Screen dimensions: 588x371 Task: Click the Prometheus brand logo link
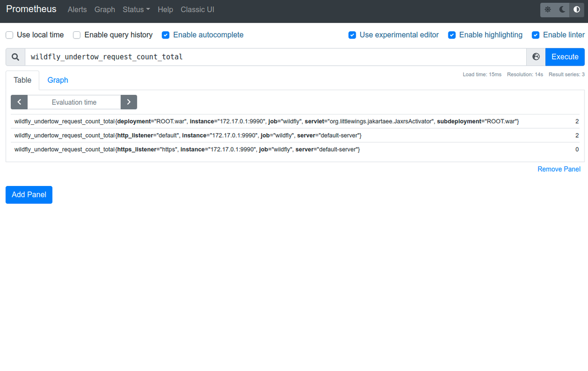pos(31,9)
